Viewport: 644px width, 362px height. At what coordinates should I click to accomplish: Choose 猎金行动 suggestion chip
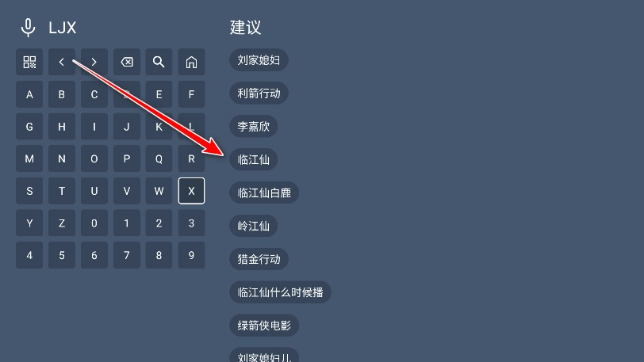point(259,259)
